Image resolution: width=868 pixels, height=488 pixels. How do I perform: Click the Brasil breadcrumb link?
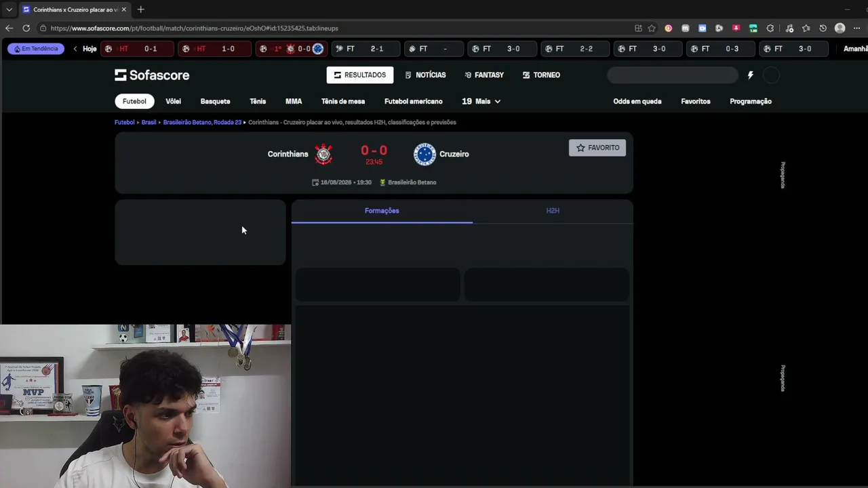149,123
